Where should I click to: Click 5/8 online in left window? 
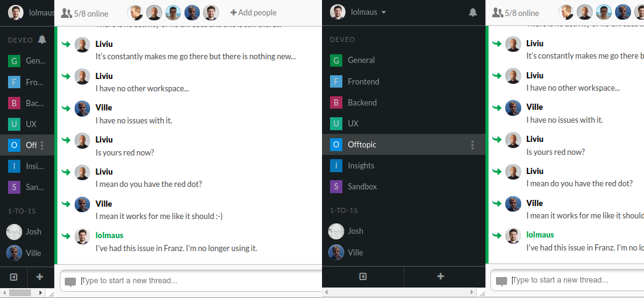pyautogui.click(x=85, y=14)
